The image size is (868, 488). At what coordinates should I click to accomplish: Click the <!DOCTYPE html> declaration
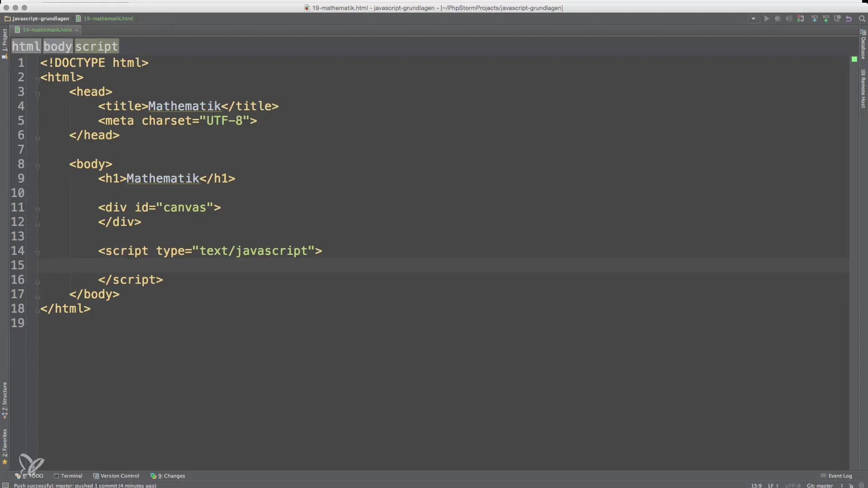point(94,63)
